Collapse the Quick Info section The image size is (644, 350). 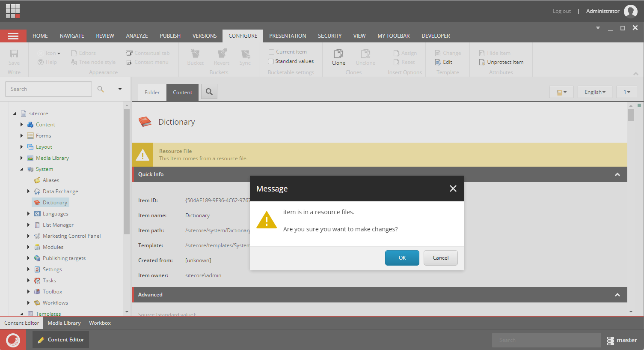click(617, 174)
